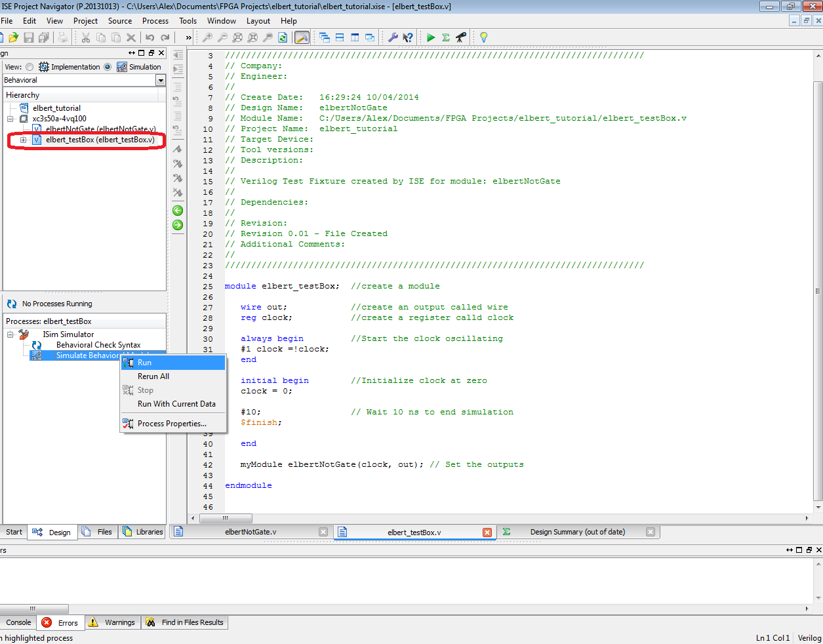Screen dimensions: 823x644
Task: Choose Rerun All from context menu
Action: click(x=173, y=376)
